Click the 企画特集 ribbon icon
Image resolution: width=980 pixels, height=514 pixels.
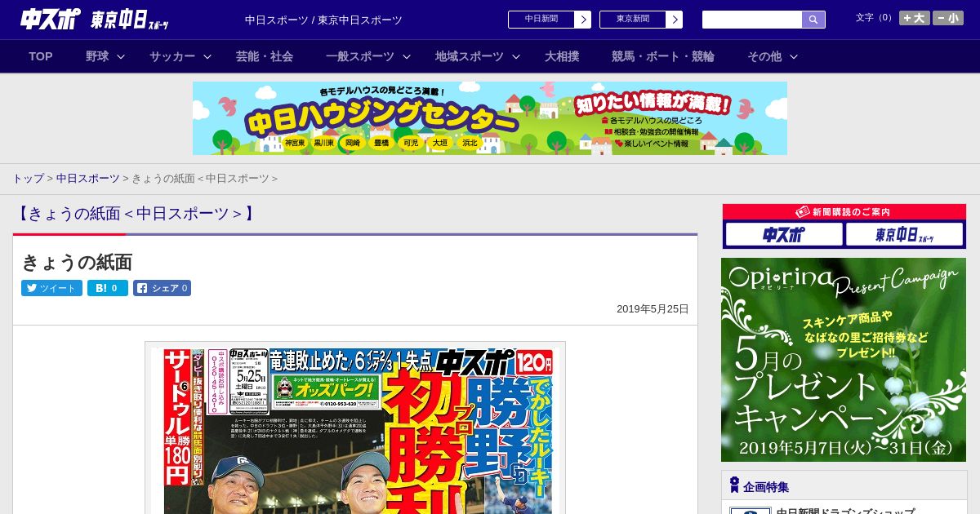tap(734, 485)
